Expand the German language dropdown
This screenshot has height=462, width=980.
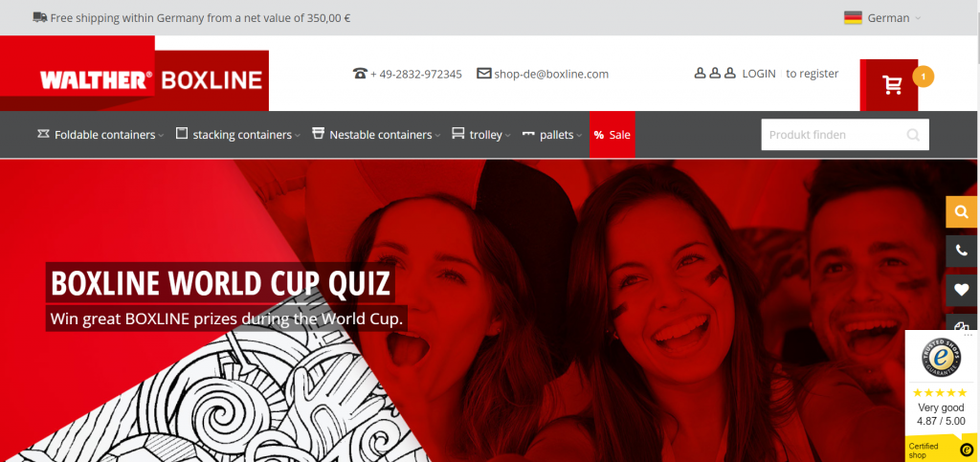[882, 17]
